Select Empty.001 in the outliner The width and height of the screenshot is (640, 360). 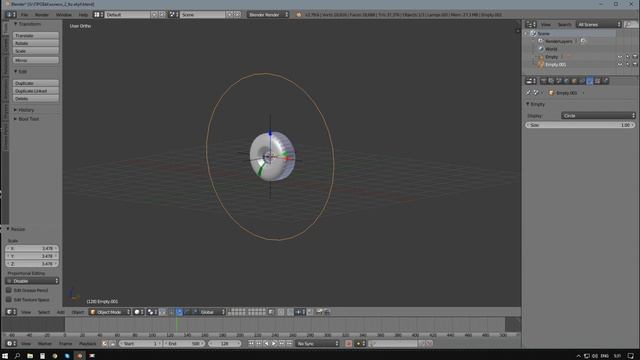pyautogui.click(x=556, y=64)
